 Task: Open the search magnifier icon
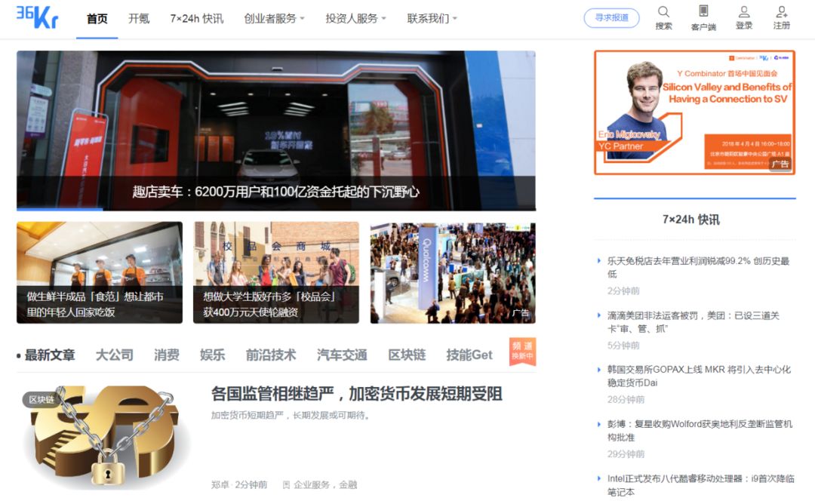pos(663,12)
